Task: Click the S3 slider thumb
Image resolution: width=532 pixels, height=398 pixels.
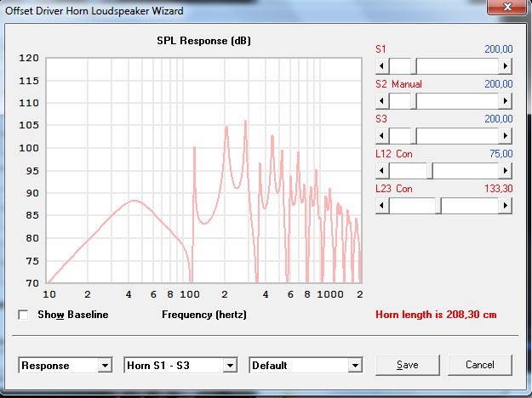Action: [x=414, y=136]
